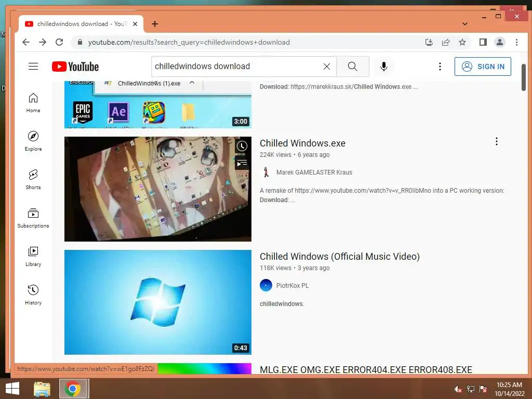Open History in the YouTube sidebar
Screen dimensions: 532x399
[33, 295]
